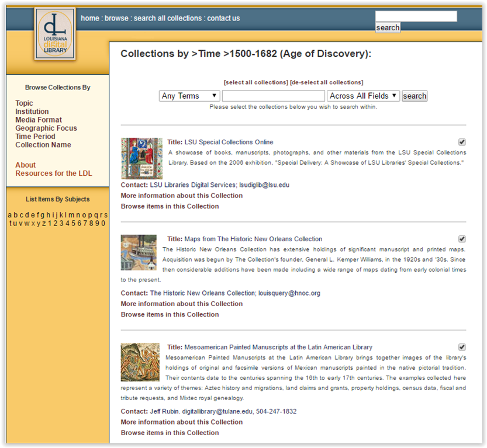487x448 pixels.
Task: Open the About page link
Action: pos(26,165)
